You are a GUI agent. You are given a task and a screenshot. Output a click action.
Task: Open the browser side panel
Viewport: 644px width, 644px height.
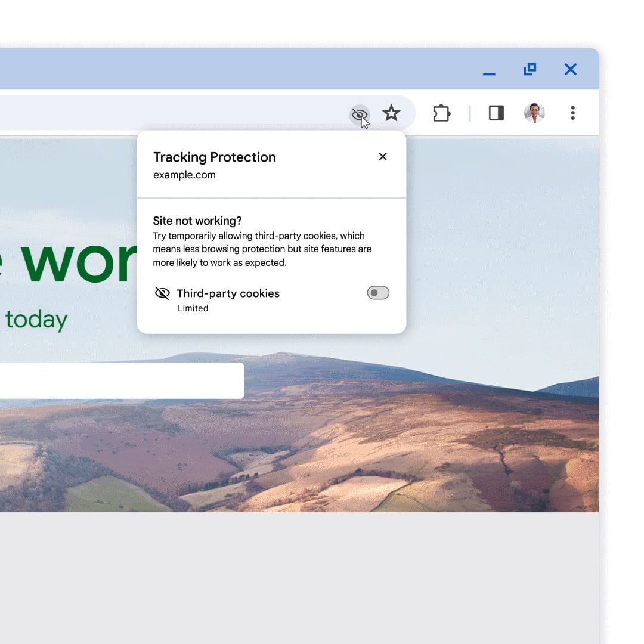pyautogui.click(x=496, y=113)
